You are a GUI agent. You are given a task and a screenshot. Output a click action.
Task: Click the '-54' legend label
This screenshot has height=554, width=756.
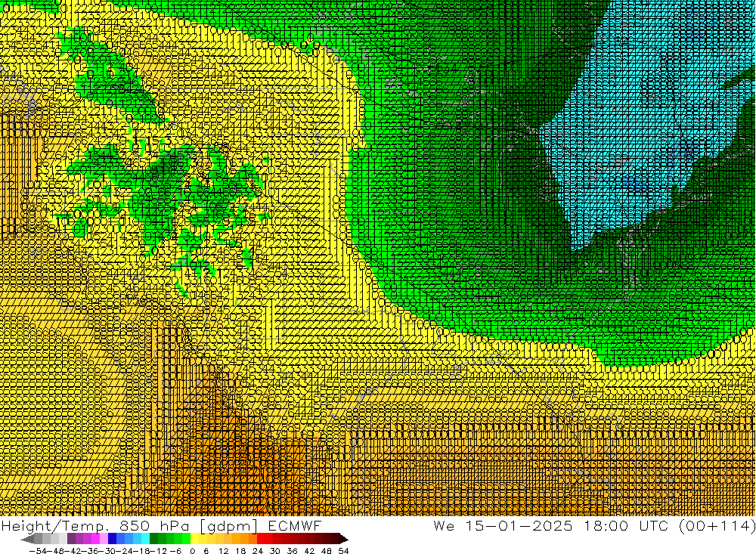(38, 551)
